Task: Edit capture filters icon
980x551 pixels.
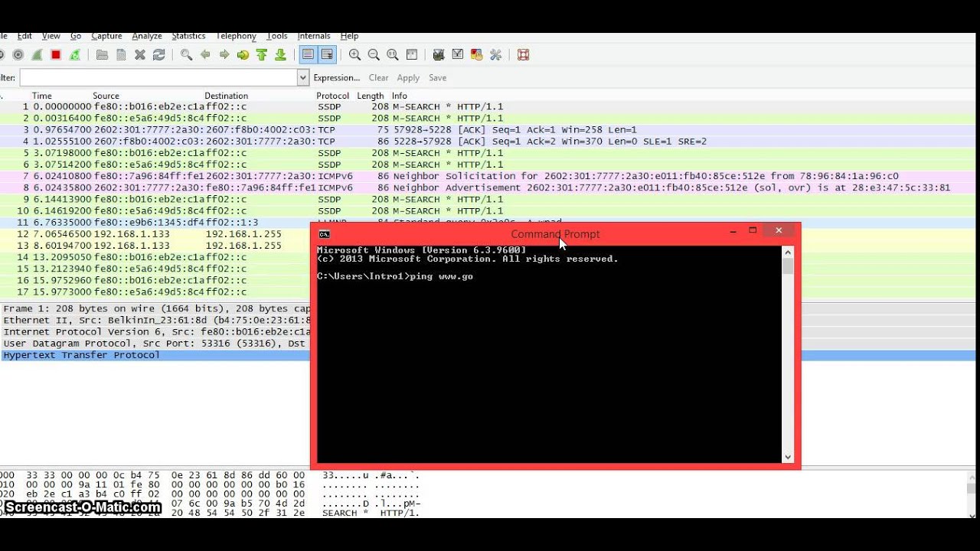Action: pos(439,54)
